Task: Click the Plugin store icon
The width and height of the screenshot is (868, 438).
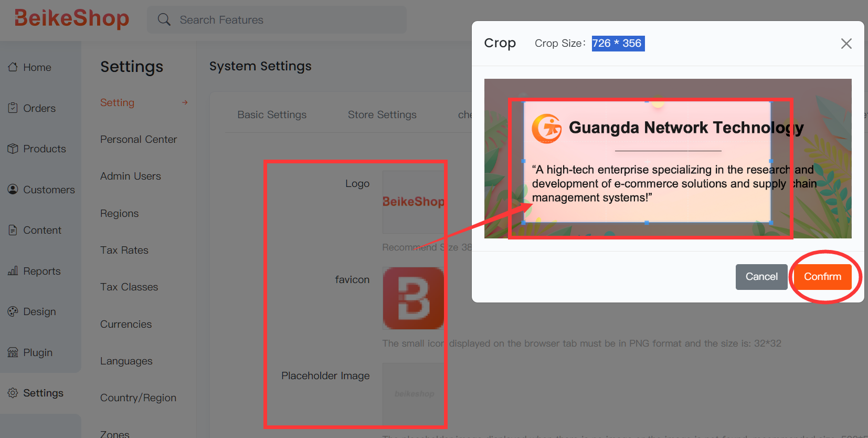Action: pyautogui.click(x=13, y=352)
